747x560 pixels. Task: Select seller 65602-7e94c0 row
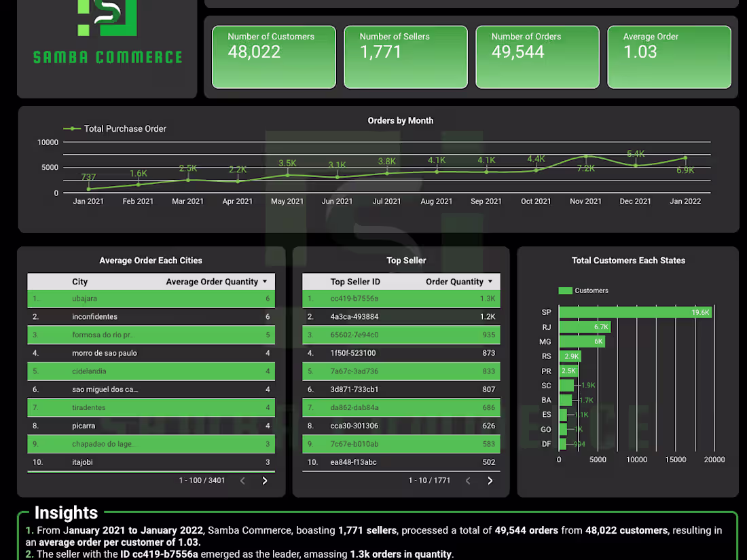pos(401,335)
